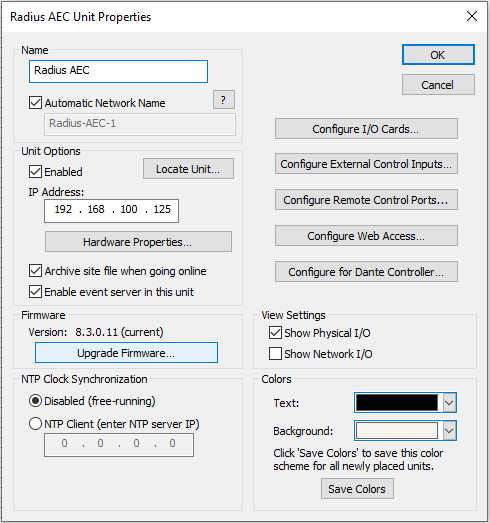Click the 'Unit Options' group label

coord(51,151)
